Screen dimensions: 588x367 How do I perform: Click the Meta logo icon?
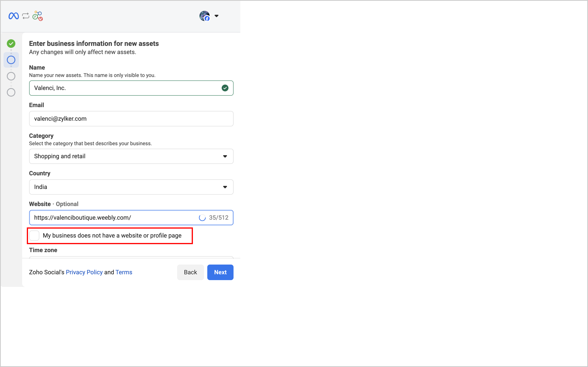[x=14, y=16]
